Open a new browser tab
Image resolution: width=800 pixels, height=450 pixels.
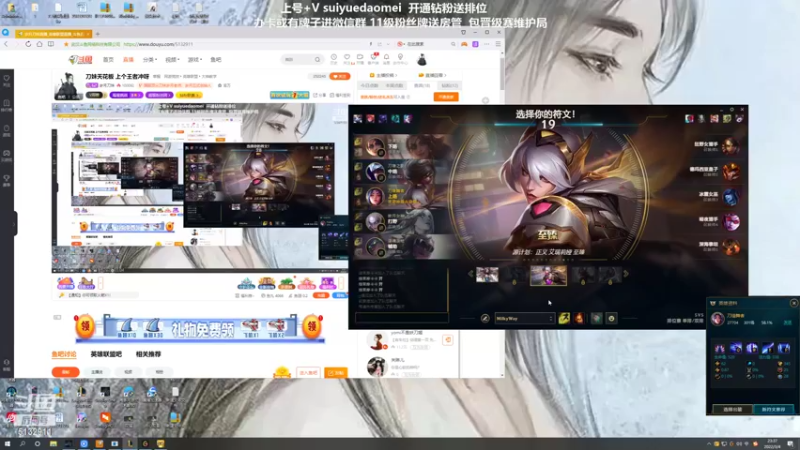click(x=97, y=34)
